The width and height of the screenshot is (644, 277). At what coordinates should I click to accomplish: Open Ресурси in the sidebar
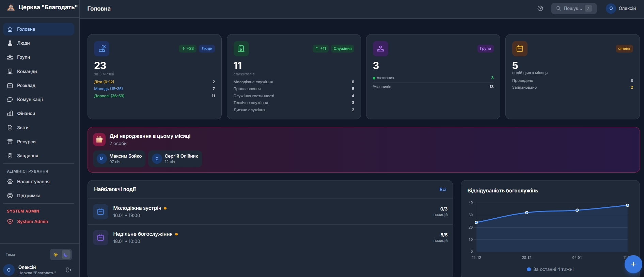tap(38, 142)
